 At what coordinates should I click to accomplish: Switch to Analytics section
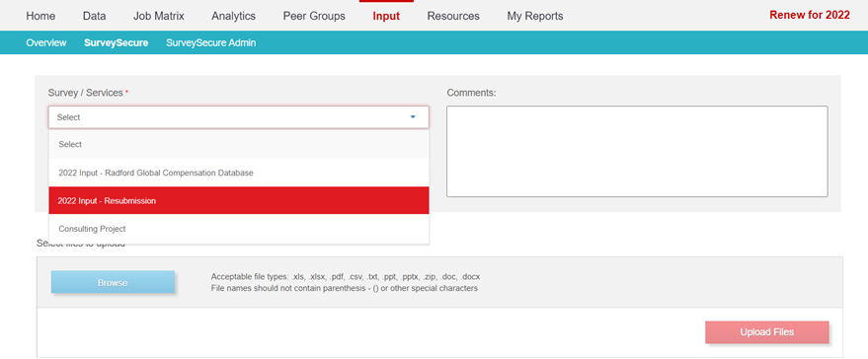(234, 16)
